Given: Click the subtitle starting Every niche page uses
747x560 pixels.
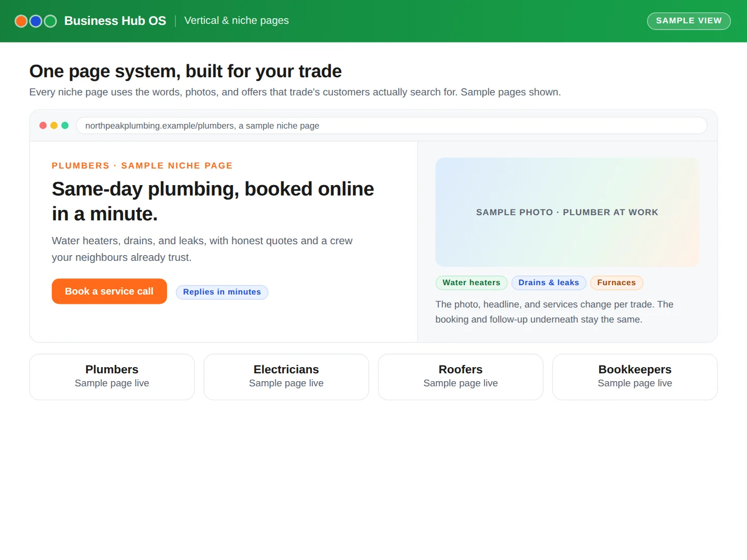Looking at the screenshot, I should [x=295, y=92].
